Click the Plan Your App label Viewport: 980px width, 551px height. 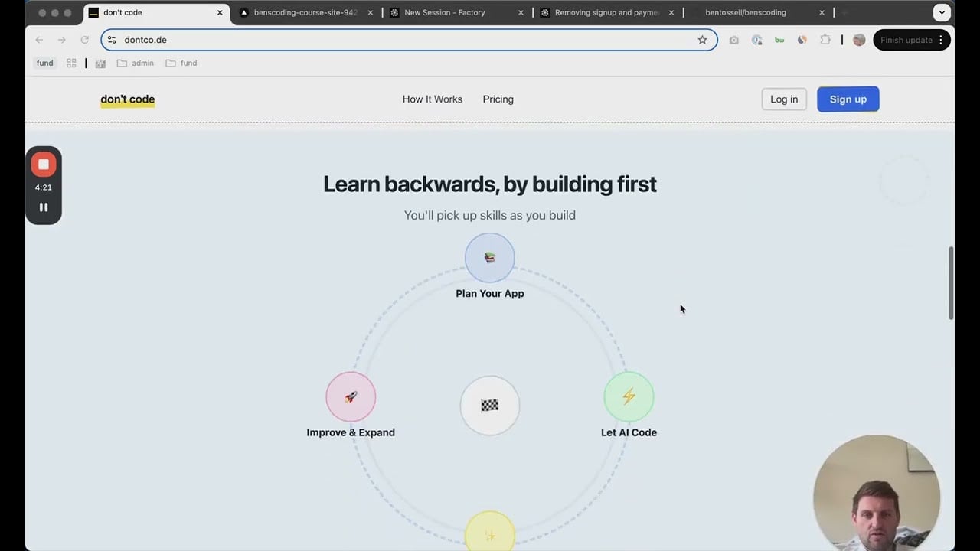(490, 293)
